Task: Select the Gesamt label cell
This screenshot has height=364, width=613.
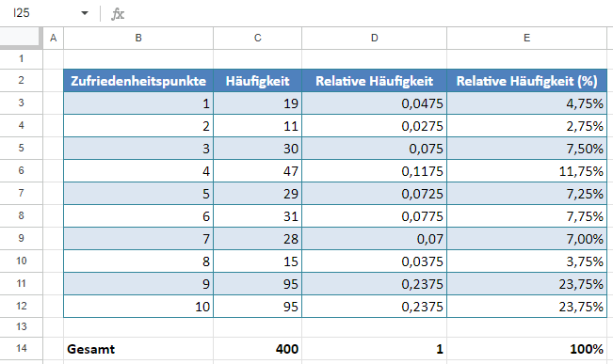Action: [138, 349]
